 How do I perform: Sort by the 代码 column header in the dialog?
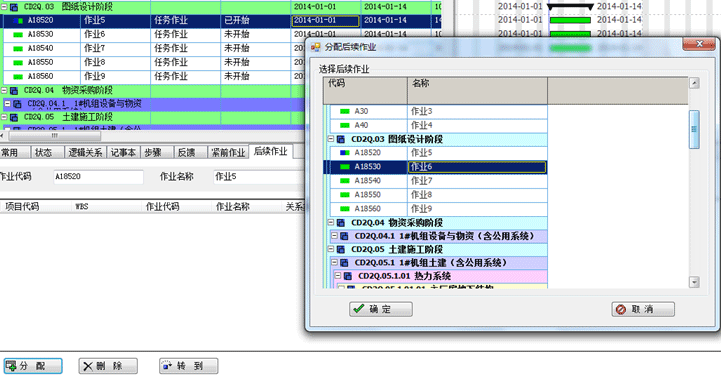click(365, 90)
